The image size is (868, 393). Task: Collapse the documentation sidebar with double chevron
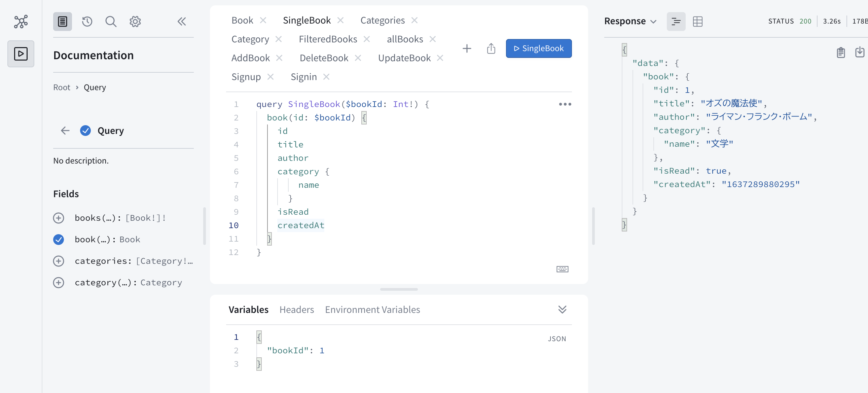182,22
